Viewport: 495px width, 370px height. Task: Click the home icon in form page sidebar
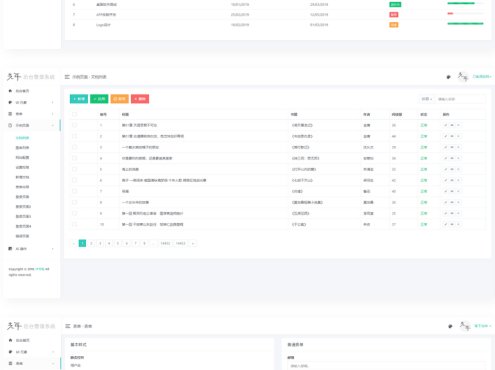pos(10,340)
